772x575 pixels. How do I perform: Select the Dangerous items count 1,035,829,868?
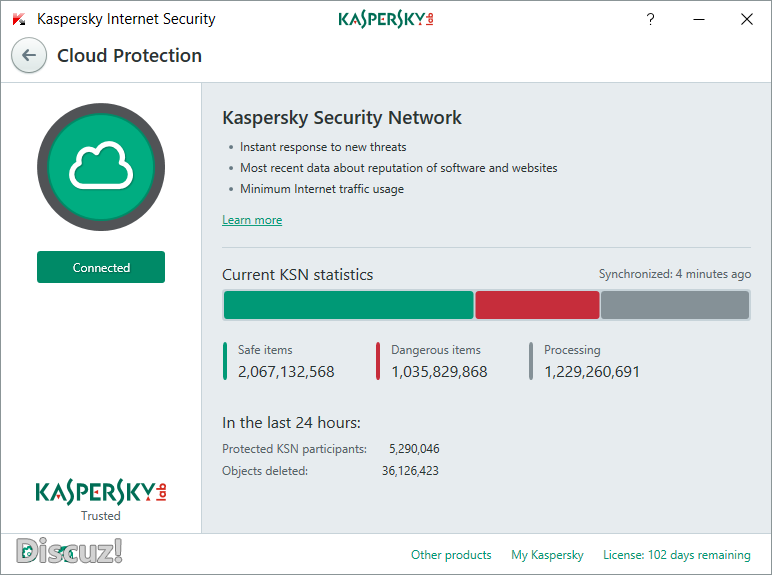[x=439, y=372]
